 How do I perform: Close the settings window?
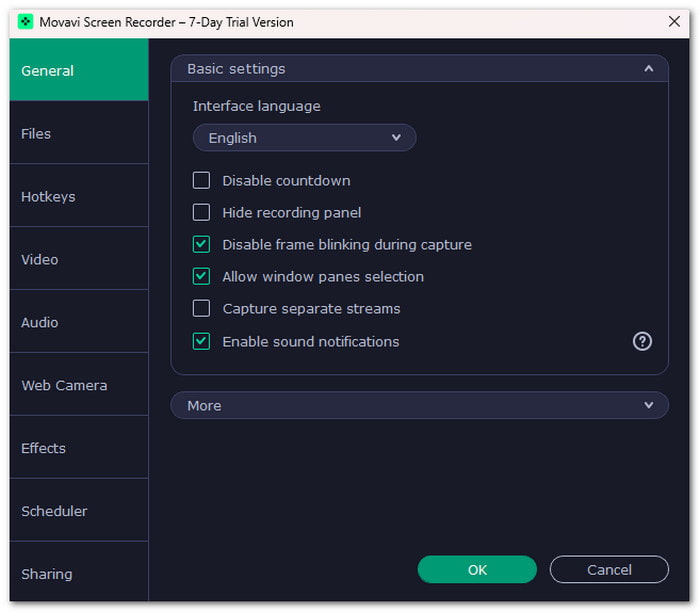tap(674, 21)
